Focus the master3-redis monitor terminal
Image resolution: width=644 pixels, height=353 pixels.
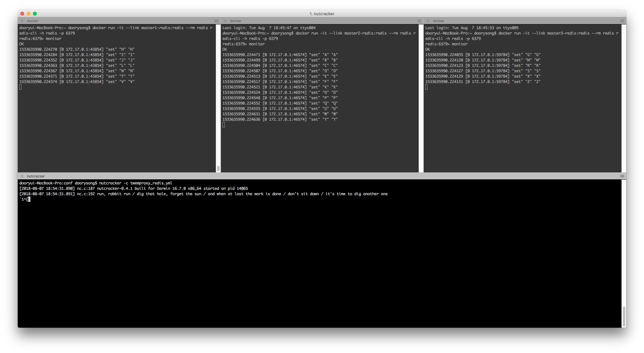tap(523, 127)
